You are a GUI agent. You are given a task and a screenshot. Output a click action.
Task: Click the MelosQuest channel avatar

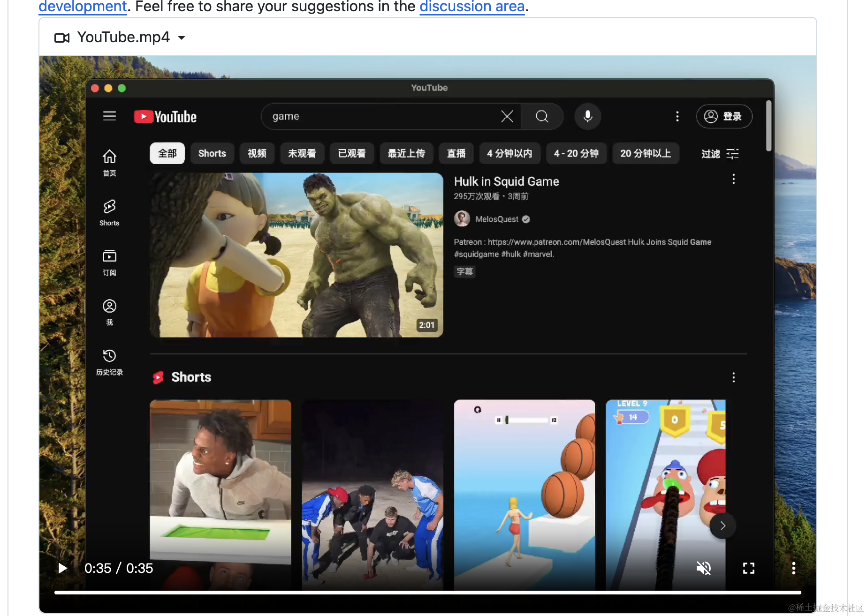(x=462, y=219)
